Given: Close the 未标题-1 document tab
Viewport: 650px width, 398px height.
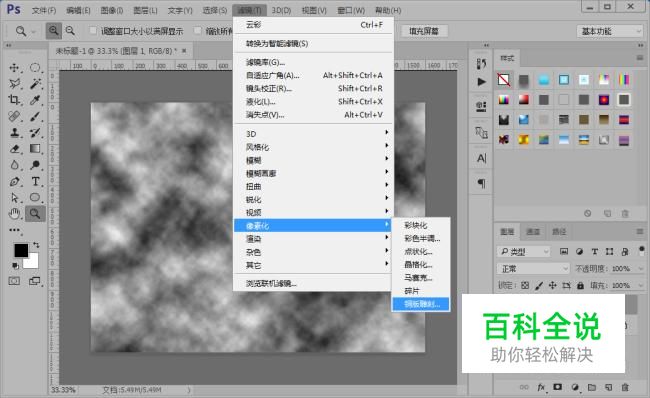Looking at the screenshot, I should [184, 51].
